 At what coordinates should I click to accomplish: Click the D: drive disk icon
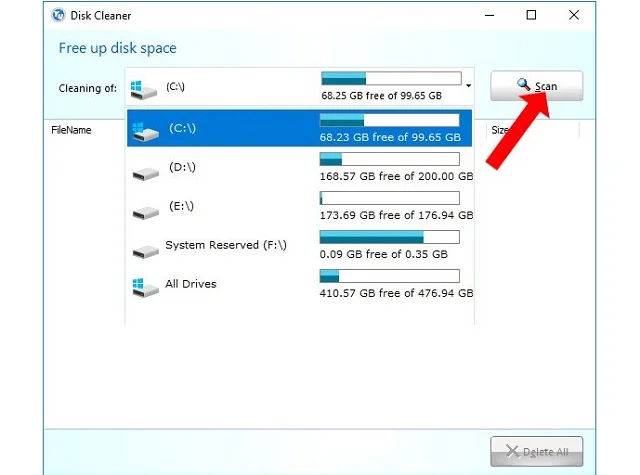(x=145, y=174)
